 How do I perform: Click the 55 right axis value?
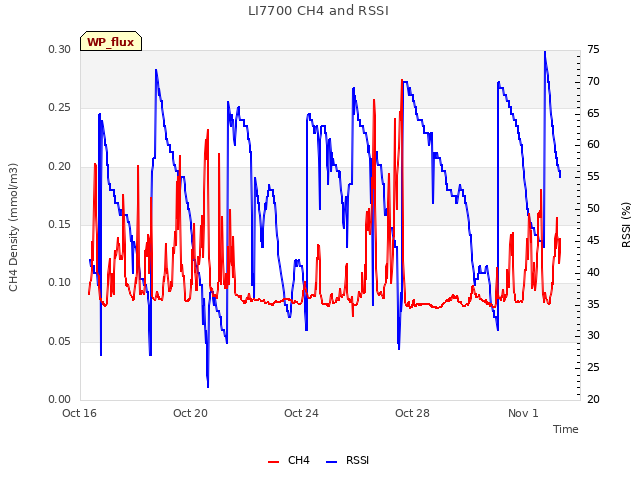point(593,177)
